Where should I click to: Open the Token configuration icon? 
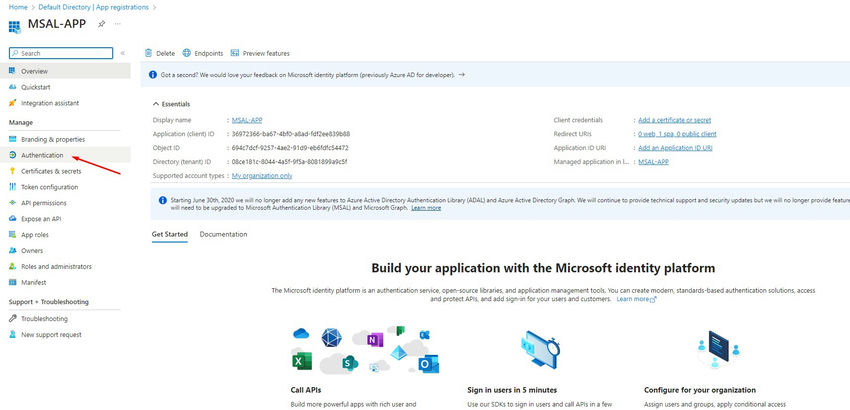[12, 187]
